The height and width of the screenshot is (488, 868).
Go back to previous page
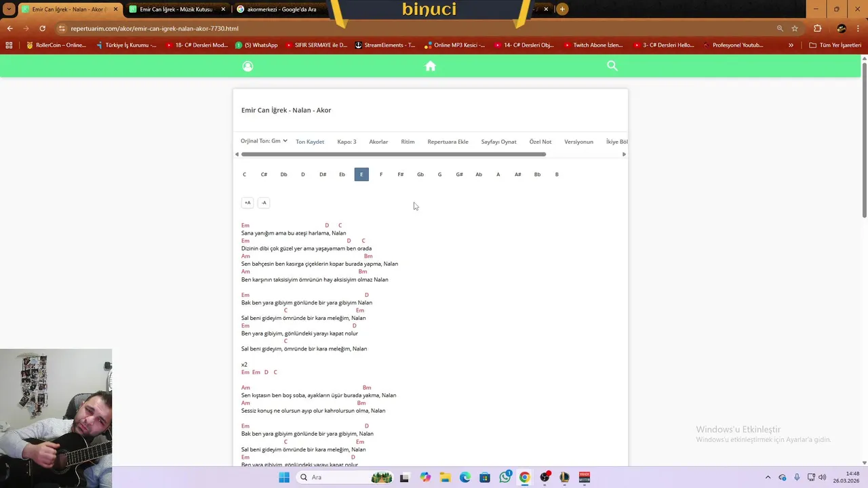tap(9, 28)
